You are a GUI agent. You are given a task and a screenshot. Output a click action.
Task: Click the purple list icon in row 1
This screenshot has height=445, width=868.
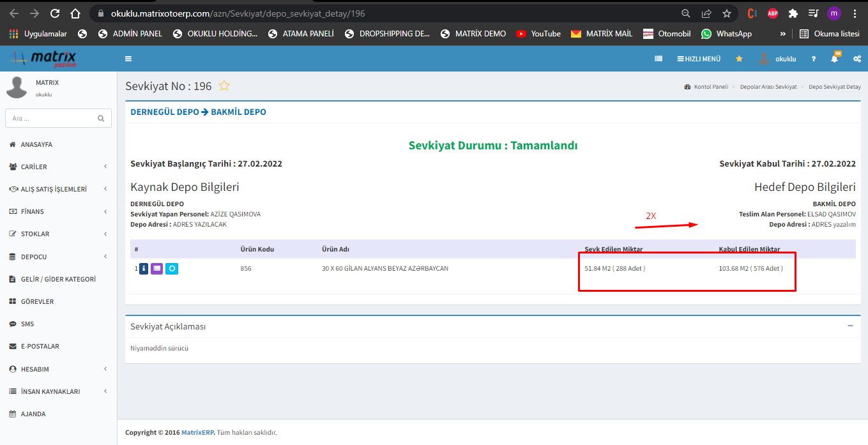(x=156, y=269)
